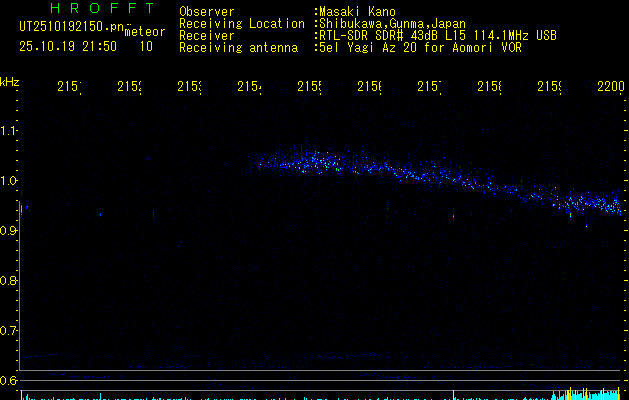Click the 1.1 kHz frequency axis mark
This screenshot has height=400, width=629.
(10, 131)
